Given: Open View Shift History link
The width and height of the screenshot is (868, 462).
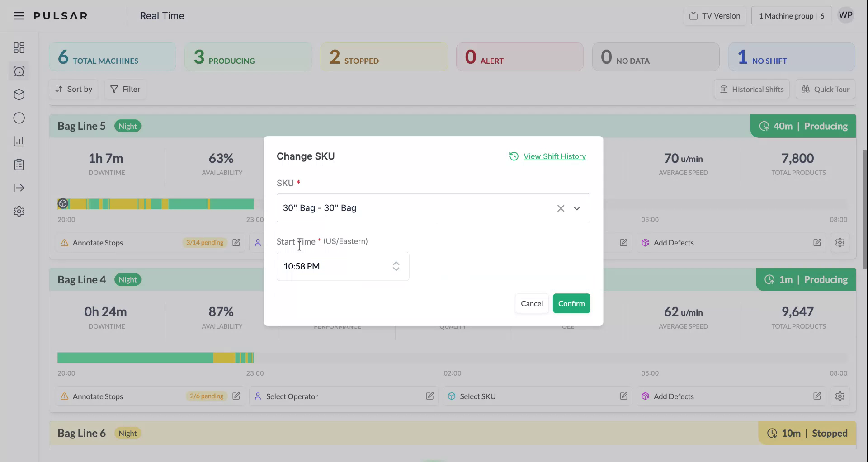Looking at the screenshot, I should [x=554, y=156].
